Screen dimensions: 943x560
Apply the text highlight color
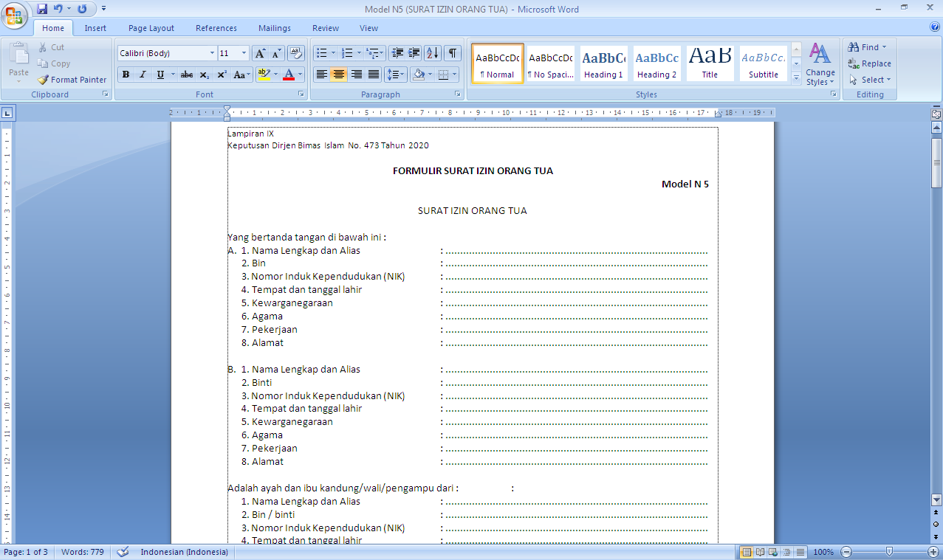point(264,75)
